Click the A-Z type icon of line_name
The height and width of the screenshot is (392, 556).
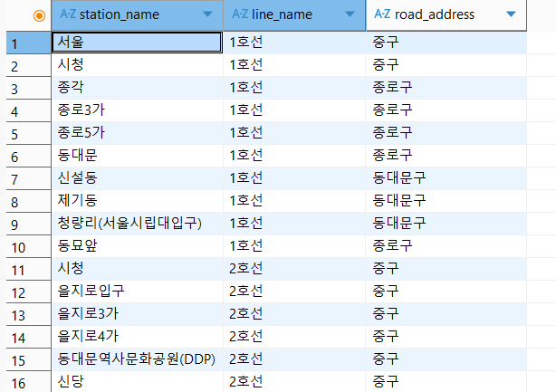coord(240,14)
